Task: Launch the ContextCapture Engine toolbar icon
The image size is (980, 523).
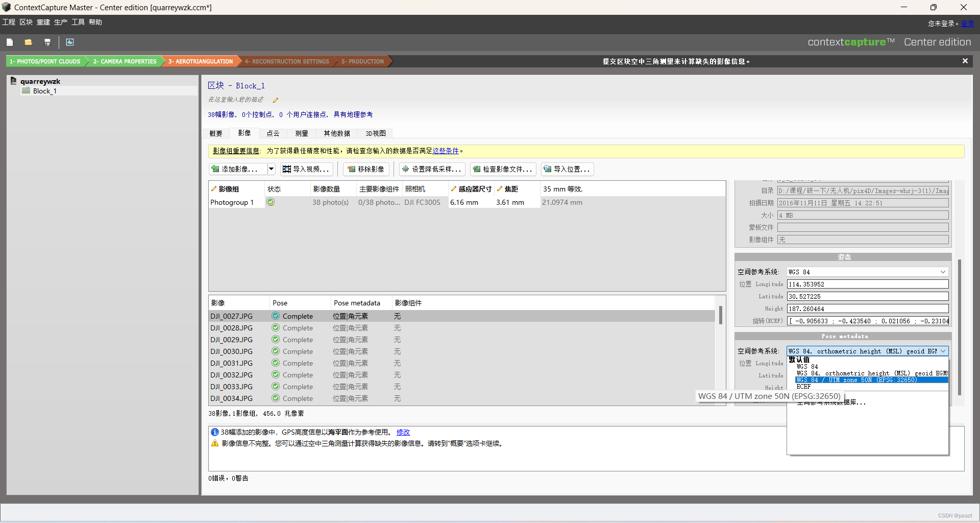Action: [x=69, y=42]
